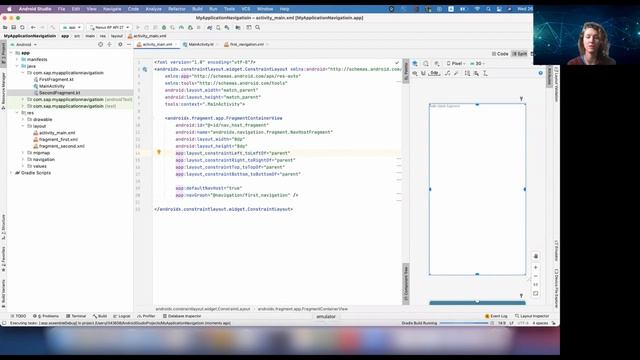640x360 pixels.
Task: Open the Terminal tool window
Action: 76,316
